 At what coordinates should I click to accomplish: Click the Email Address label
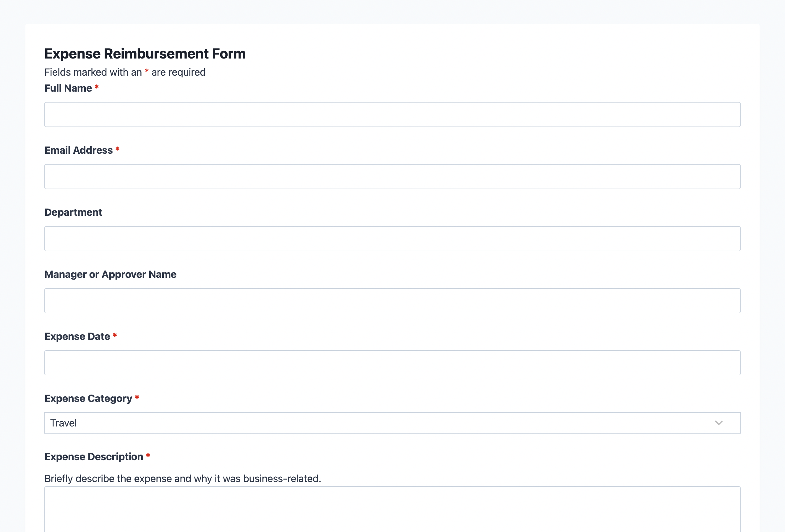[78, 150]
